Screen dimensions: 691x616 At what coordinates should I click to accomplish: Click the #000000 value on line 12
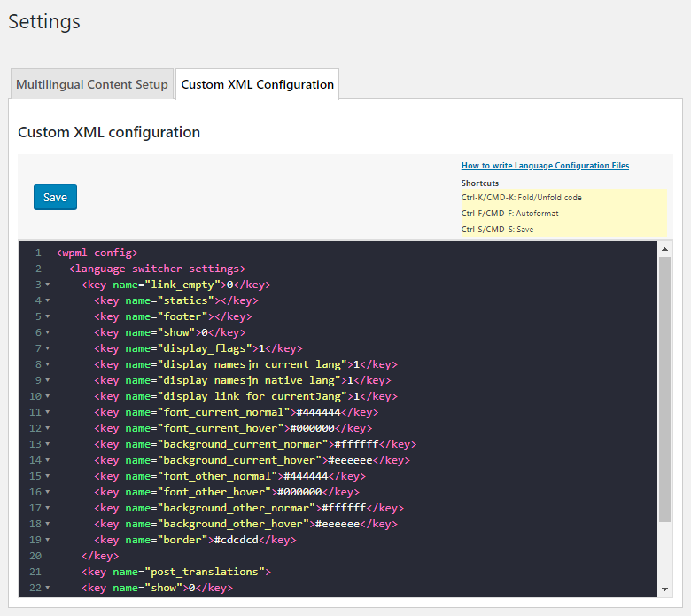tap(313, 428)
